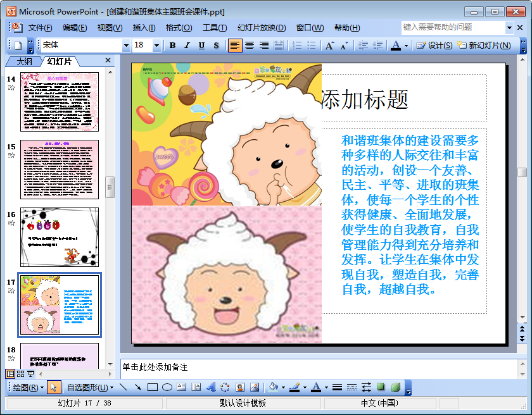Align text right
The width and height of the screenshot is (532, 415).
(264, 46)
